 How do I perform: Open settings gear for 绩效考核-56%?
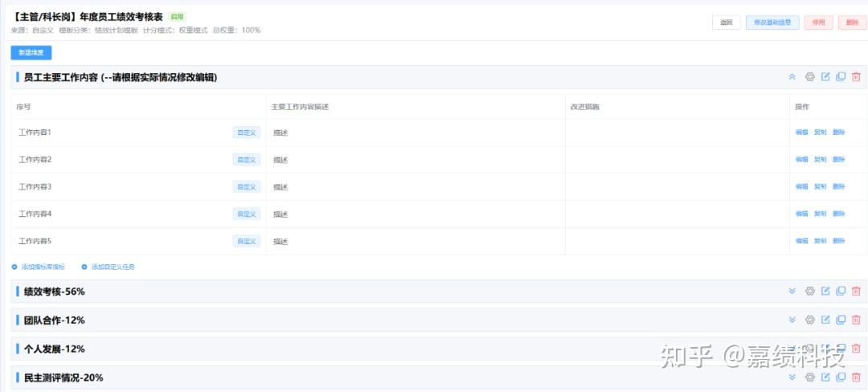(x=810, y=291)
